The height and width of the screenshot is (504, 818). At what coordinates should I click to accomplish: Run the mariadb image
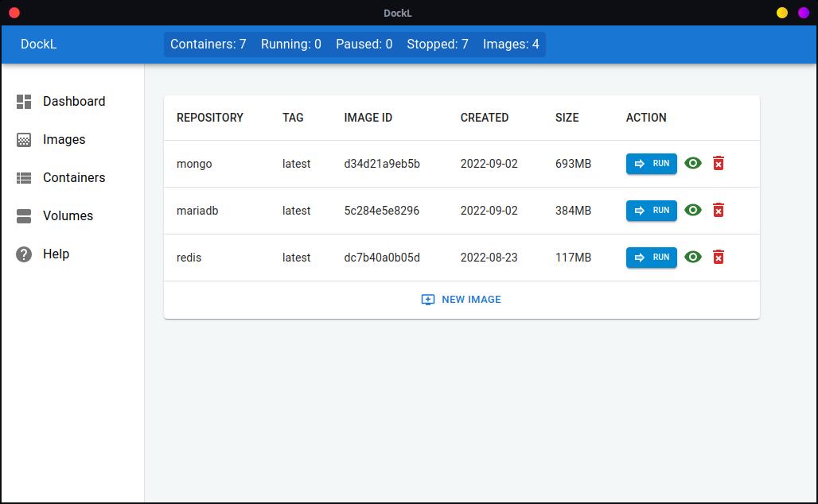click(652, 211)
